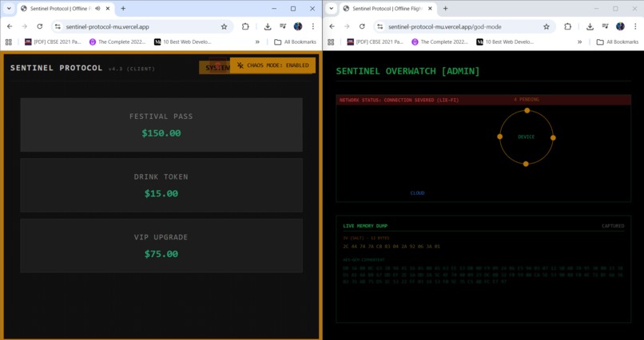Click the "v4.3 (CLIENT)" version text

click(132, 69)
